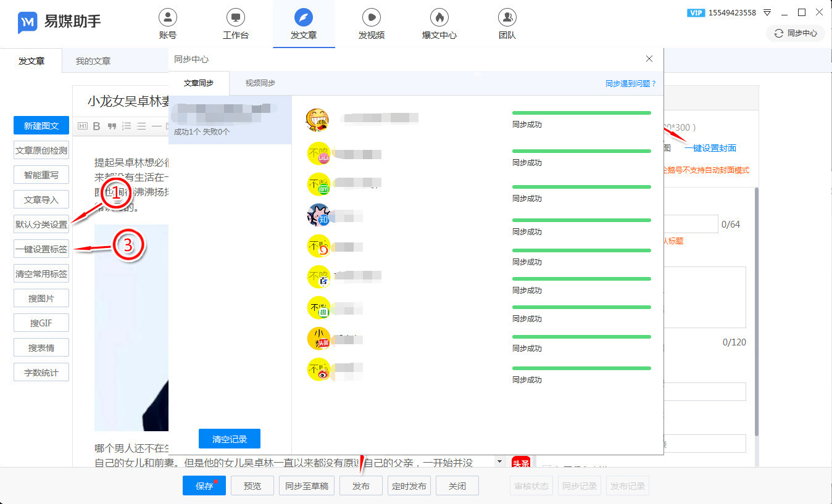Click the 易媒助手 logo
832x504 pixels.
(59, 22)
